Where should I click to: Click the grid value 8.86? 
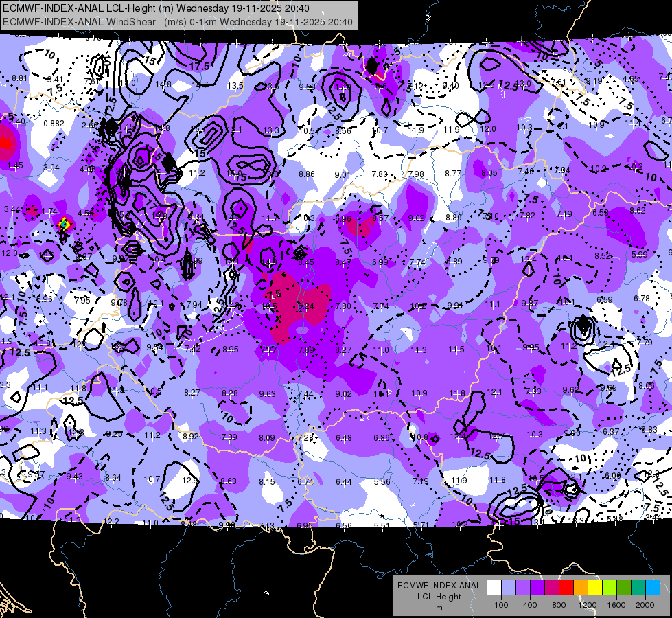(x=307, y=174)
